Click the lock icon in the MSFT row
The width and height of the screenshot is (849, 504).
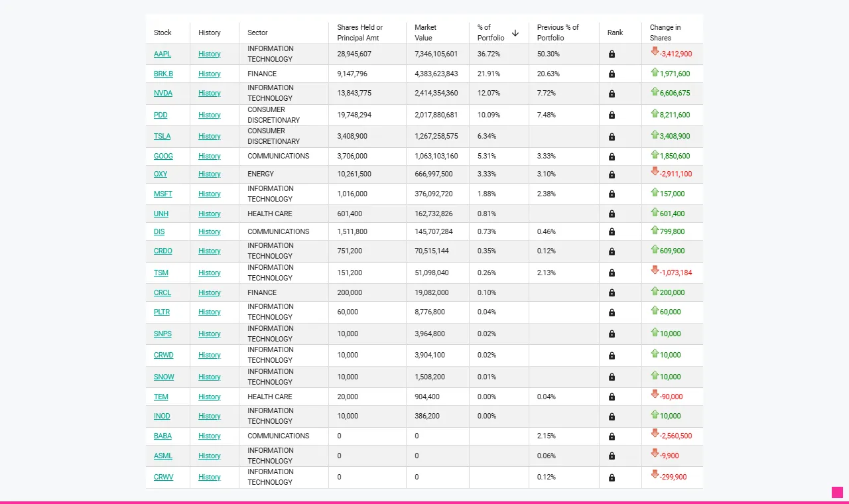click(x=612, y=194)
